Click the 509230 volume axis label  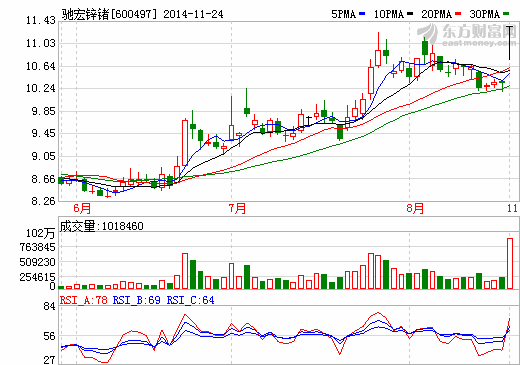coord(37,262)
